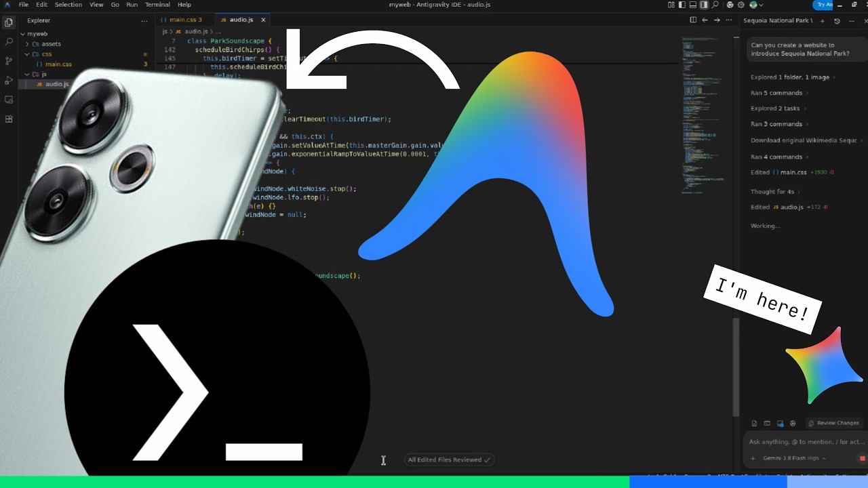Expand the profile dropdown chevron

pos(762,5)
